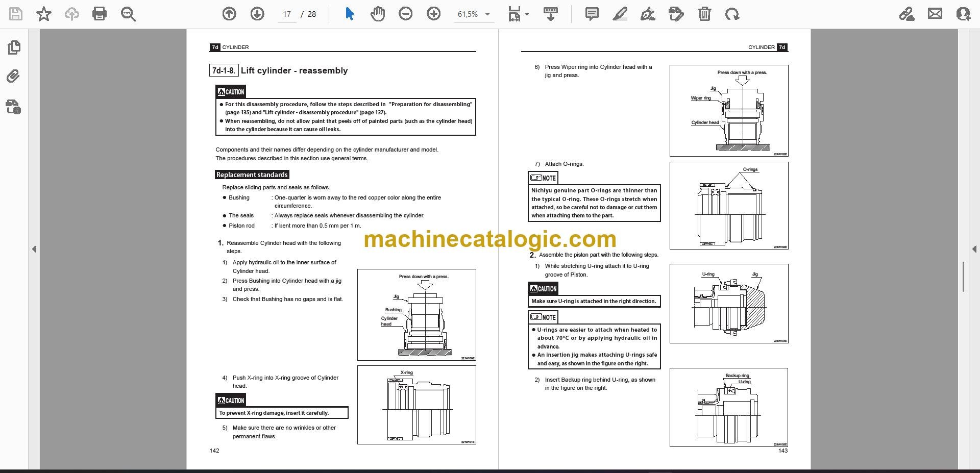This screenshot has height=473, width=980.
Task: Expand the right tools pane arrow
Action: click(x=974, y=249)
